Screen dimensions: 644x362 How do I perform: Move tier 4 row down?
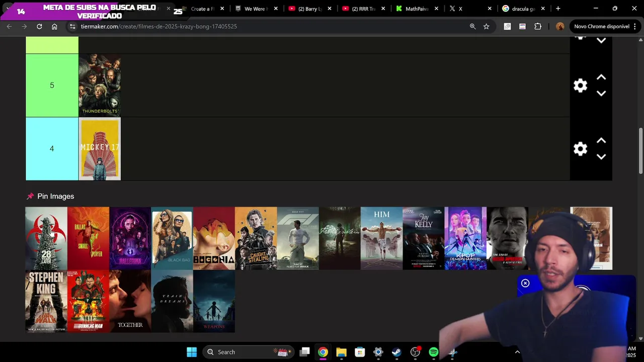601,157
